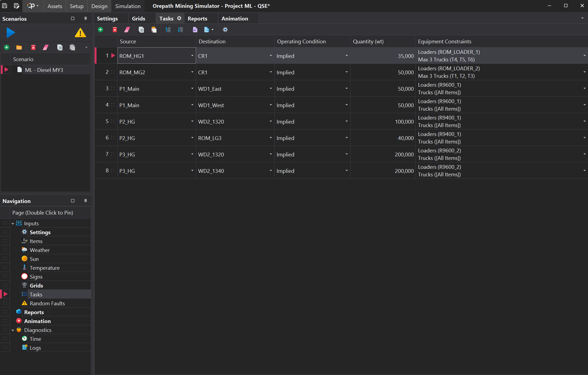Screen dimensions: 588x375
Task: Click the red delete scenario icon
Action: pyautogui.click(x=33, y=48)
